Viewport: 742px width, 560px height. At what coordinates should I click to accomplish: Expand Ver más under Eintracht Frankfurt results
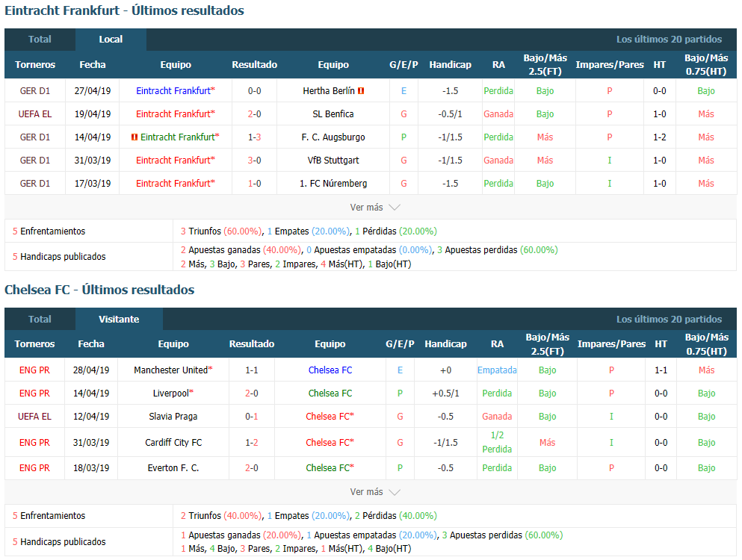(x=375, y=207)
